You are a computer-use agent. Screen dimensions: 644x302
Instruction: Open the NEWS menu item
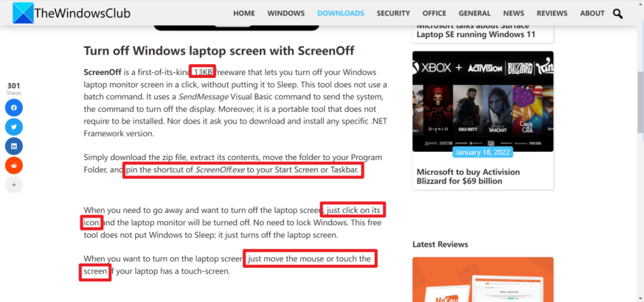[513, 13]
